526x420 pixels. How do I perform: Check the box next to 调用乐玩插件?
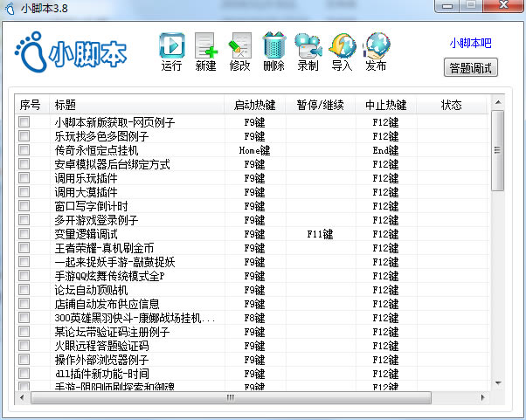click(24, 177)
